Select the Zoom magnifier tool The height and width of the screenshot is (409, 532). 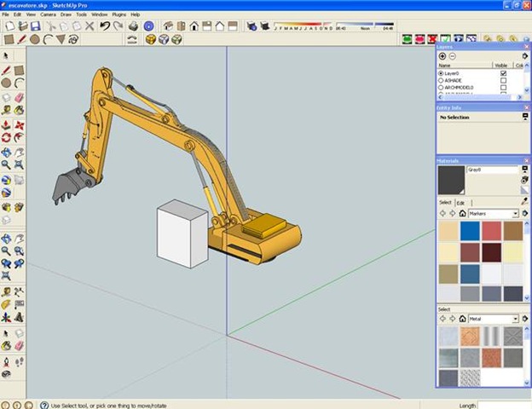(6, 164)
